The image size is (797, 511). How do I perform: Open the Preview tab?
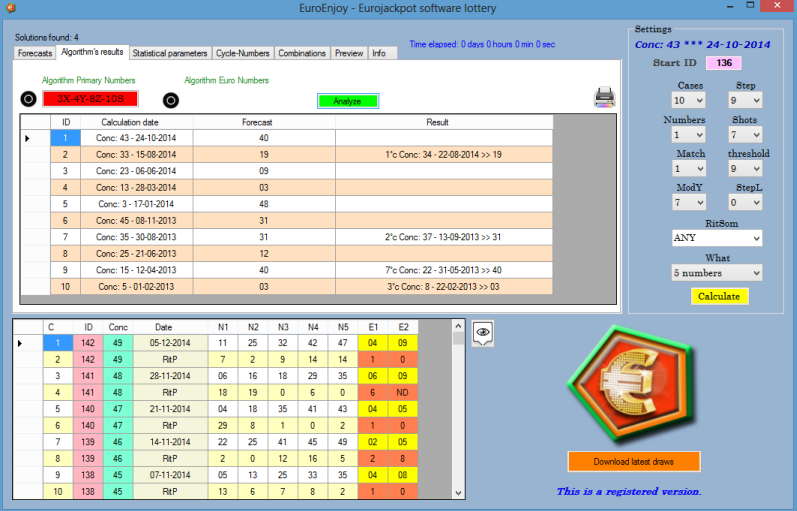349,53
